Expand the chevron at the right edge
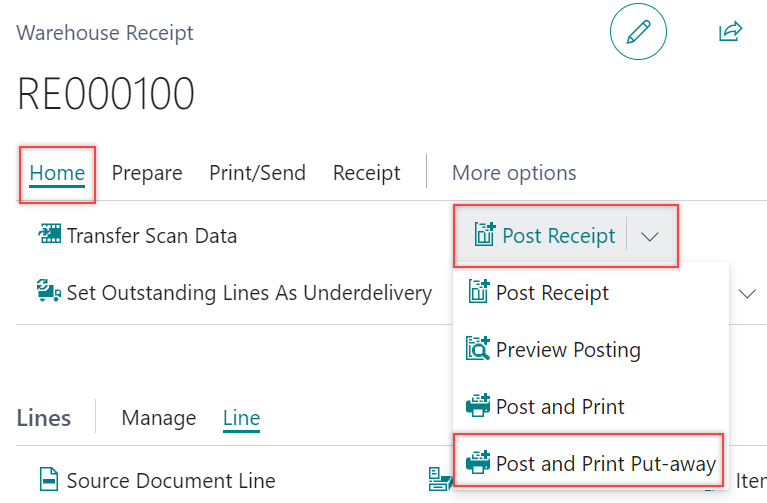767x503 pixels. (747, 294)
